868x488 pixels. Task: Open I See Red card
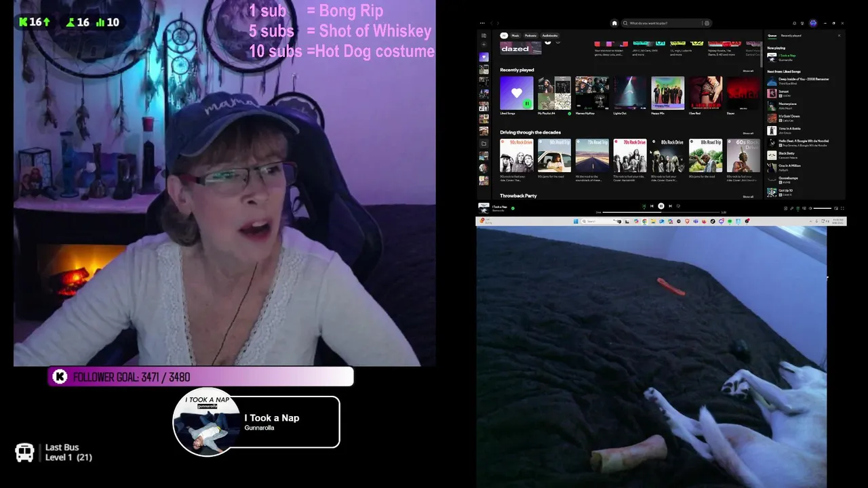pos(705,96)
